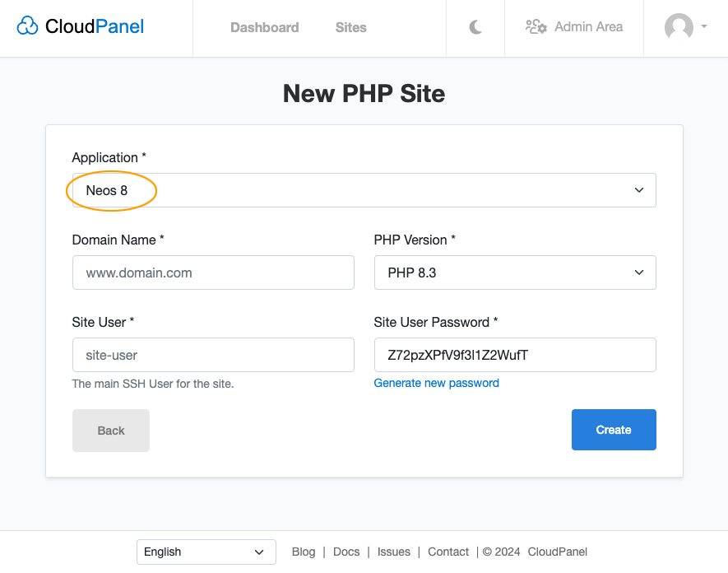
Task: Toggle dark mode with the moon icon
Action: 475,27
